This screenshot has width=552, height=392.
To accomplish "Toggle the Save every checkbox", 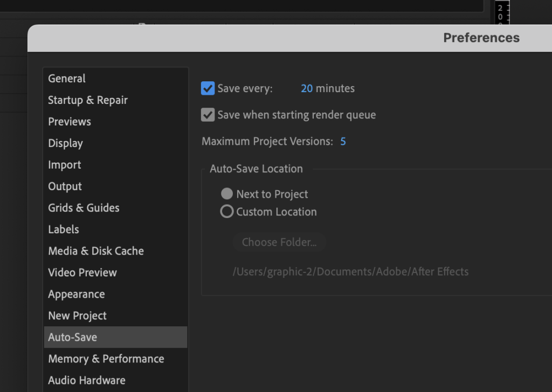I will 208,88.
